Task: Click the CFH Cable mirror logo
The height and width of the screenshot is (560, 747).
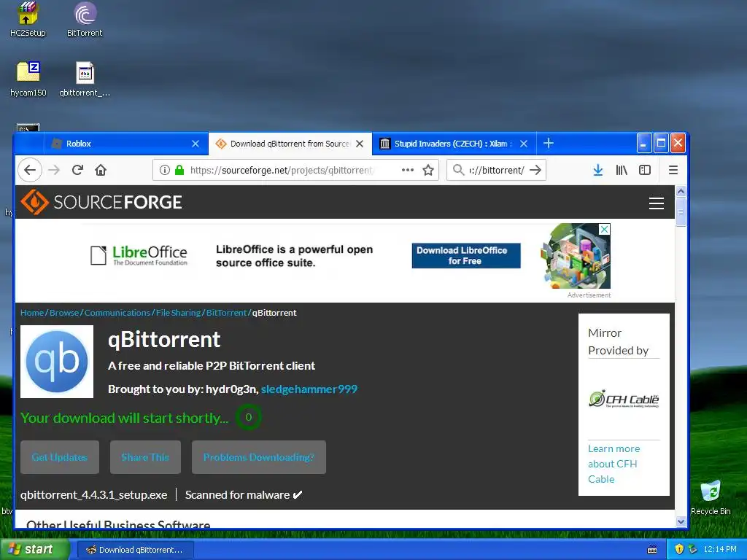Action: point(624,399)
